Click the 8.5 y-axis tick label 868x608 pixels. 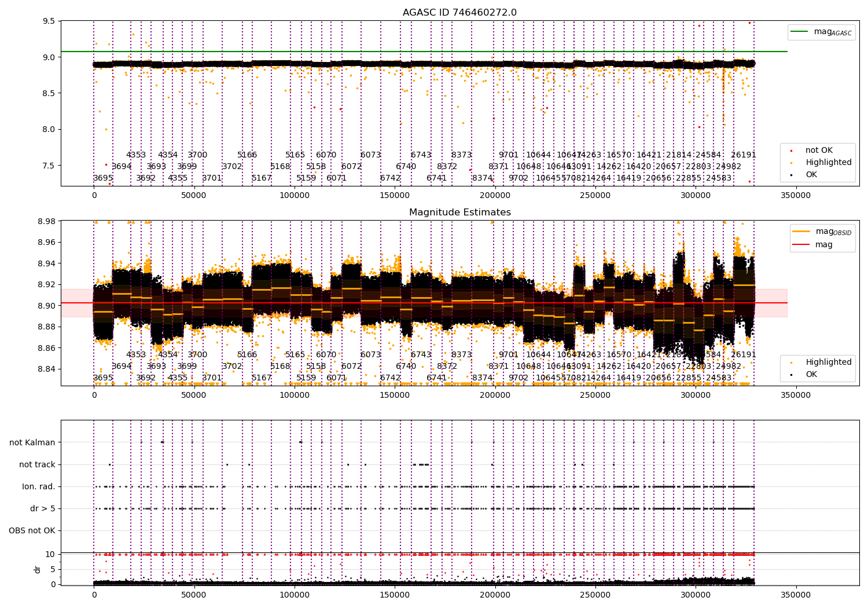[x=49, y=93]
